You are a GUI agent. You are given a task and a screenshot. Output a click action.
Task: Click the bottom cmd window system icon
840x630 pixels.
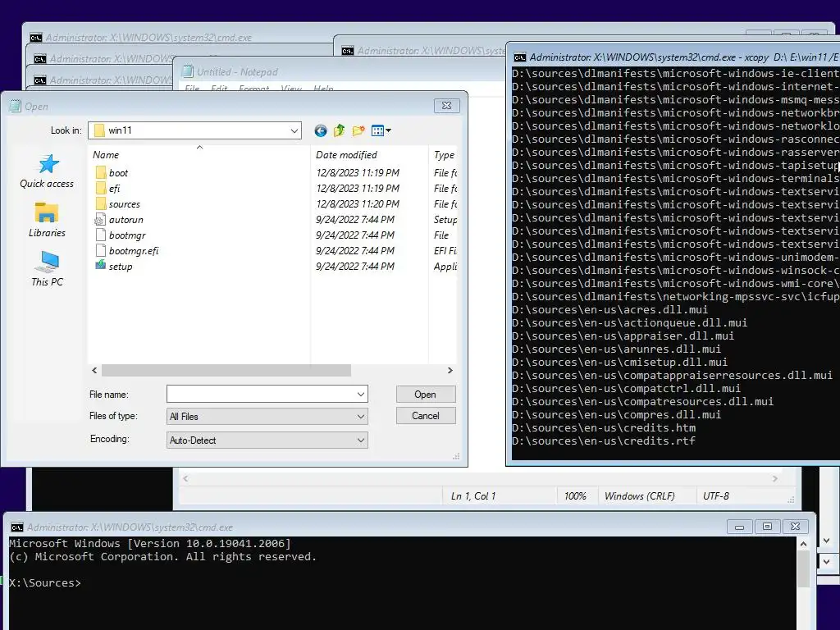(17, 527)
